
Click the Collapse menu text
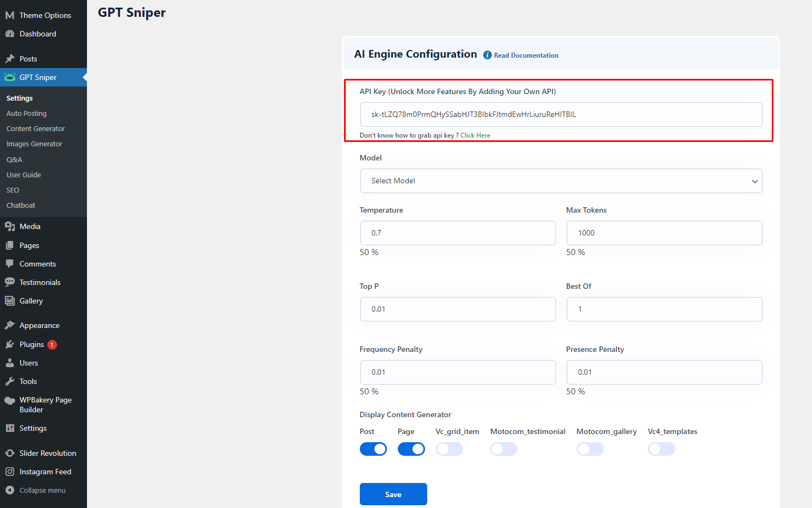click(x=42, y=490)
